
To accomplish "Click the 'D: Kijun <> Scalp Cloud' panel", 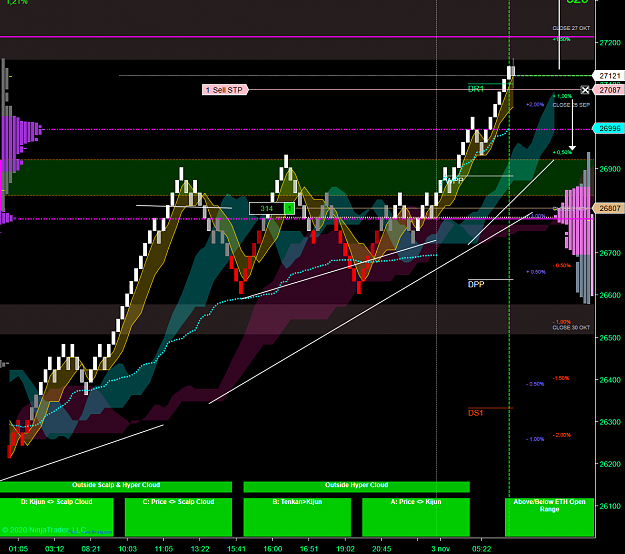I will [x=57, y=517].
